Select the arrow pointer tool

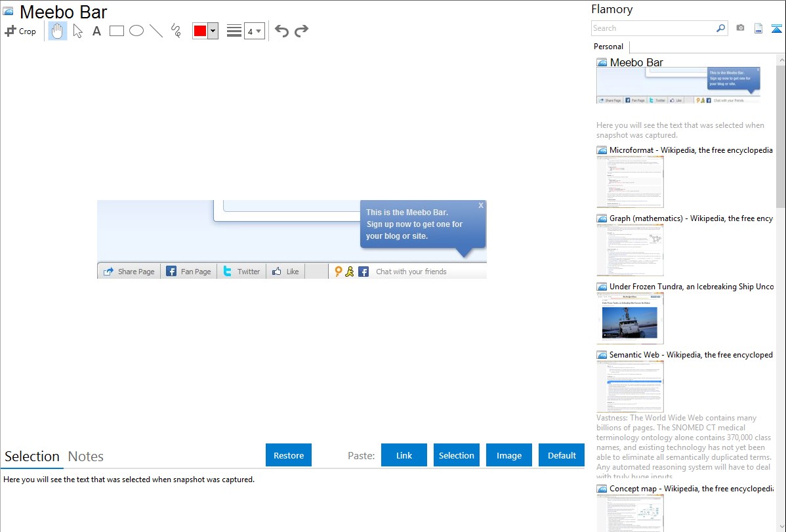click(x=77, y=31)
